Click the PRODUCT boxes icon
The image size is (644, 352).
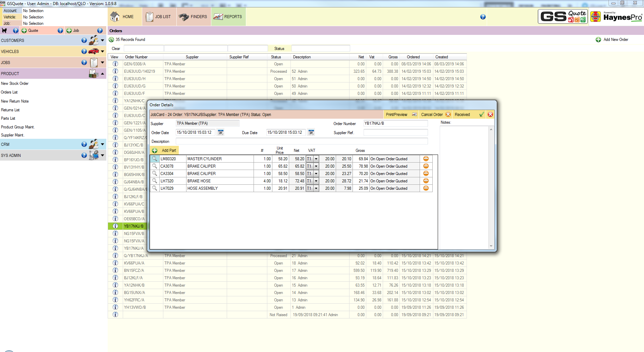click(94, 73)
